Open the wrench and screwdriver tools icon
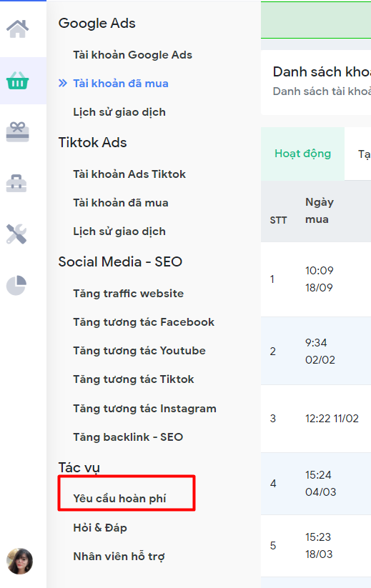This screenshot has height=588, width=371. (x=16, y=234)
